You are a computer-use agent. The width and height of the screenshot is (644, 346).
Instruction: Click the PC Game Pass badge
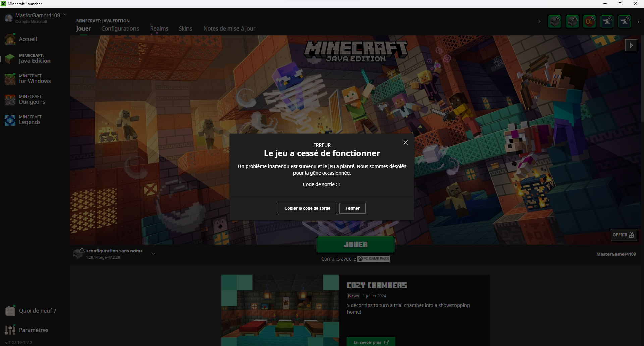[373, 259]
